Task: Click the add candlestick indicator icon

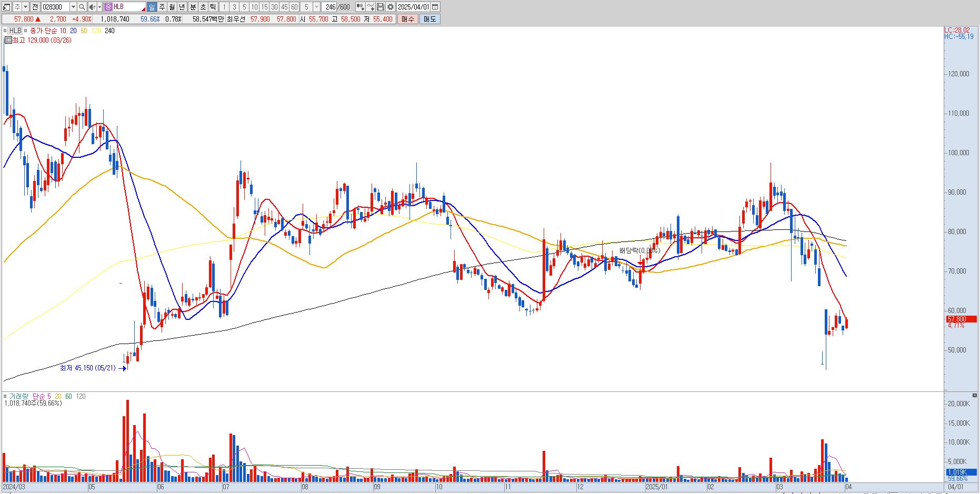Action: [360, 7]
